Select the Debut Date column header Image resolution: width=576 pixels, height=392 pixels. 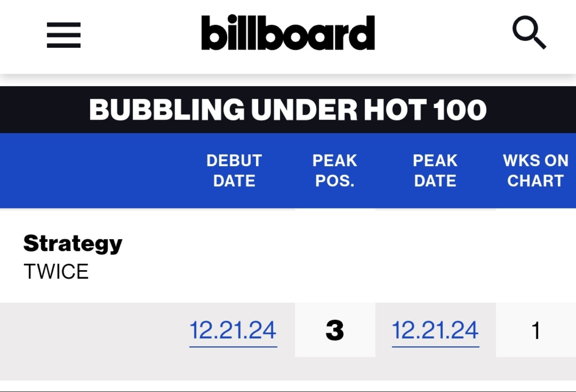[x=234, y=171]
